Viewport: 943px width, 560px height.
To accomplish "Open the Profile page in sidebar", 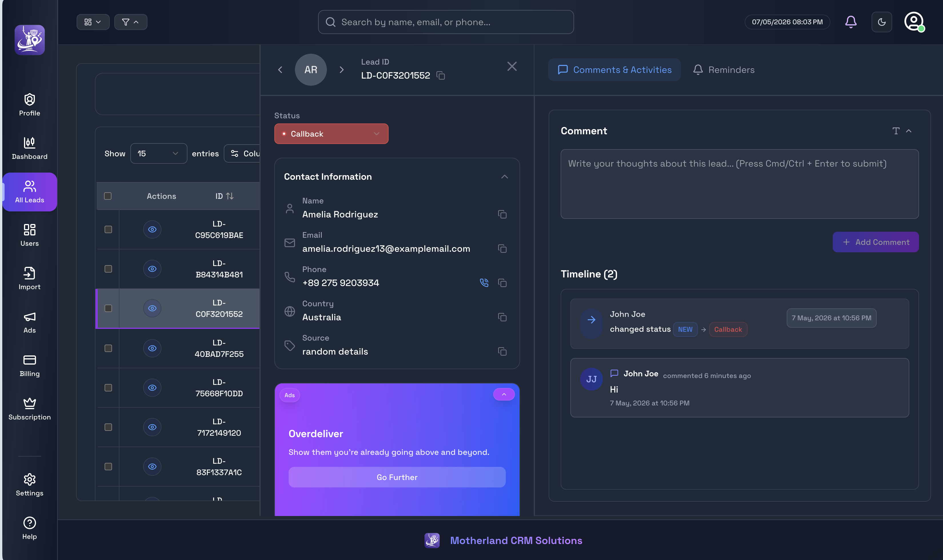I will point(29,105).
